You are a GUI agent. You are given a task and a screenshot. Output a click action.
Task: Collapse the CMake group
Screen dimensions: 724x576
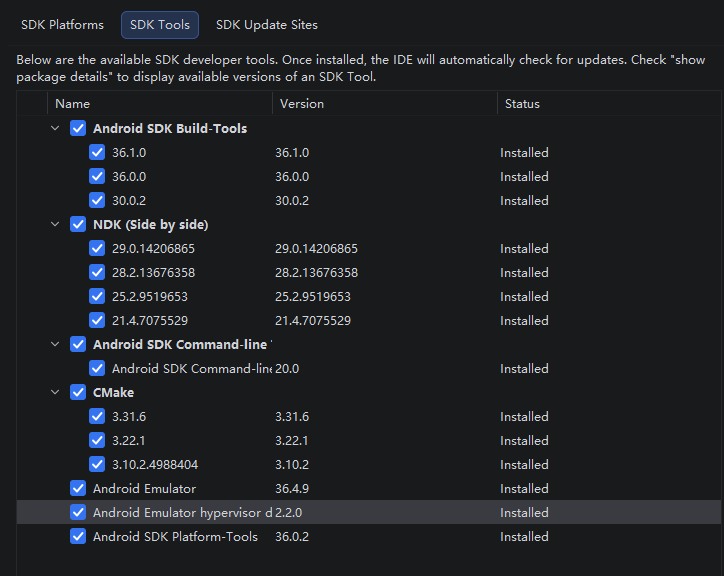[55, 392]
